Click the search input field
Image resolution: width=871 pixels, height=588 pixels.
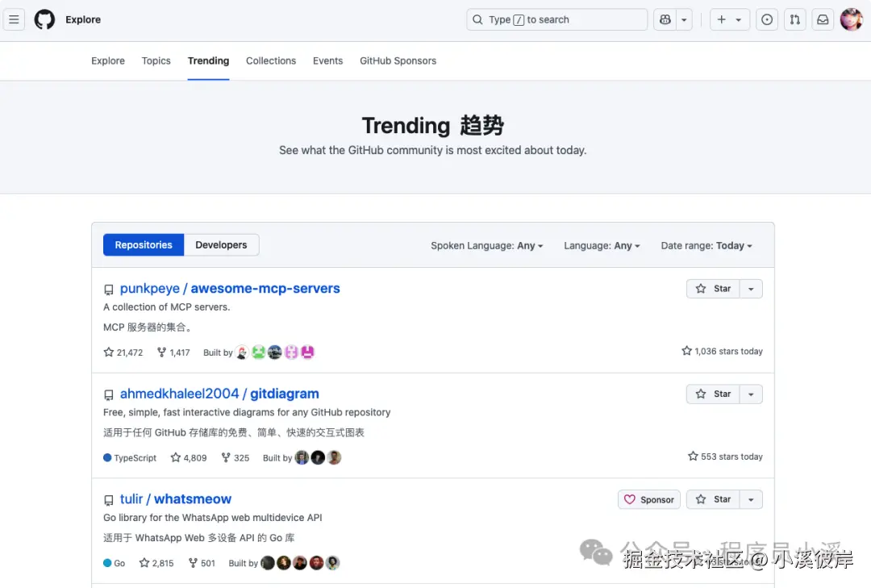[x=556, y=19]
